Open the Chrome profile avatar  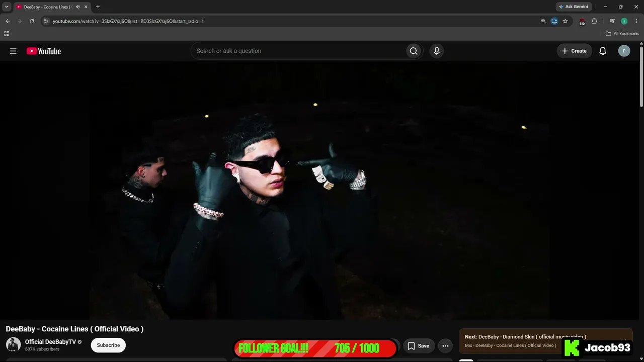pos(624,21)
